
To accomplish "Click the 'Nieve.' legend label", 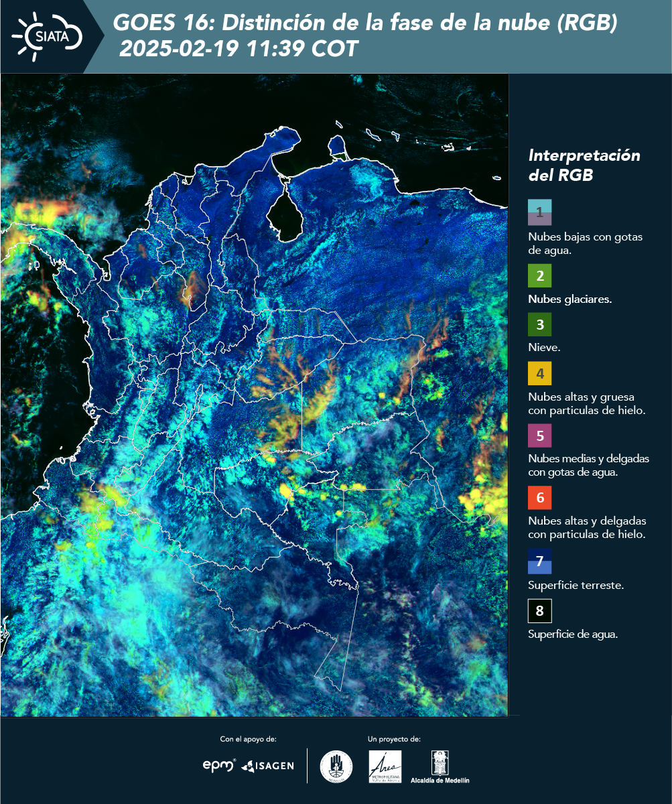I will coord(544,348).
